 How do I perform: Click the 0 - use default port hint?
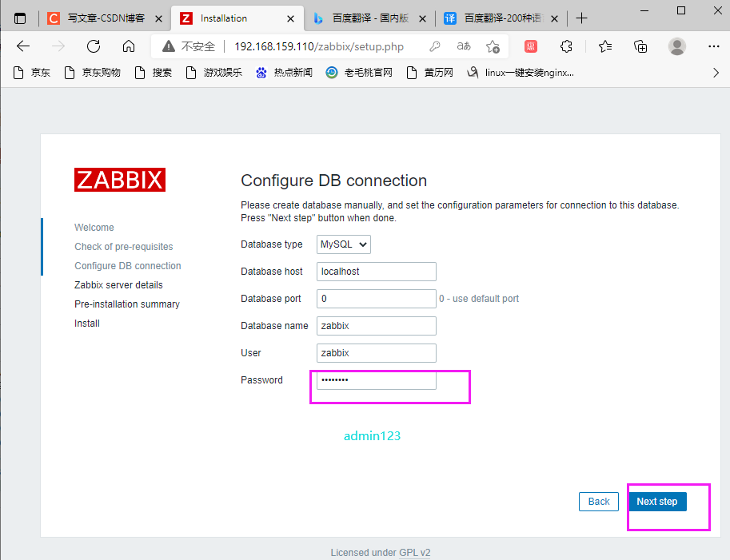[x=479, y=299]
